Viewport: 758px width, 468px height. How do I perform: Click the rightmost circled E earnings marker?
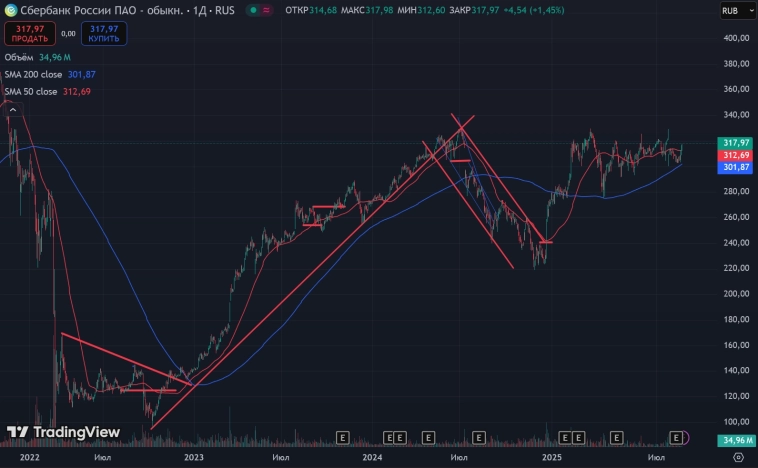pos(678,437)
